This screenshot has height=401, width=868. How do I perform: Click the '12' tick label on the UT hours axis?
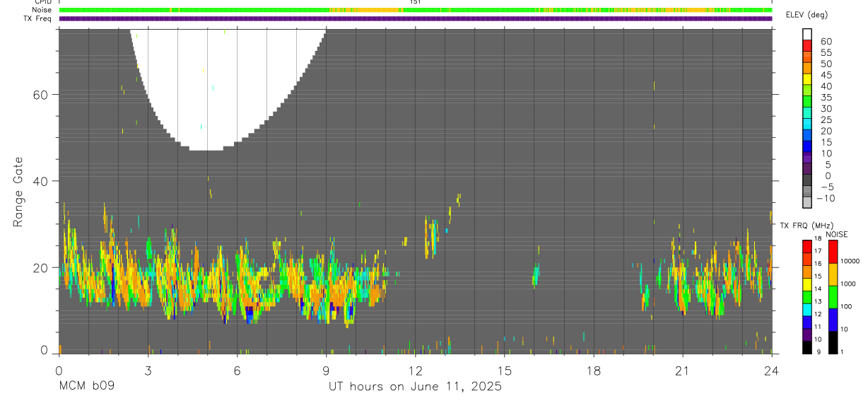coord(415,371)
